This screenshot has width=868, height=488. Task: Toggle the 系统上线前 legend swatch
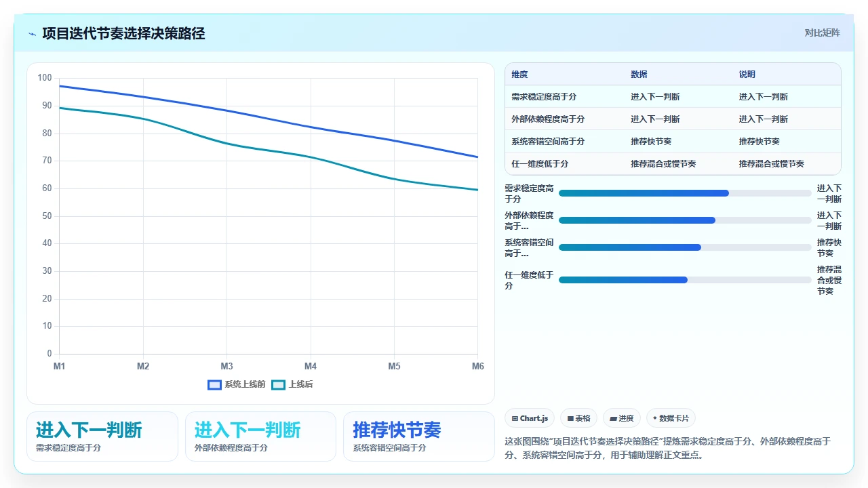(214, 384)
